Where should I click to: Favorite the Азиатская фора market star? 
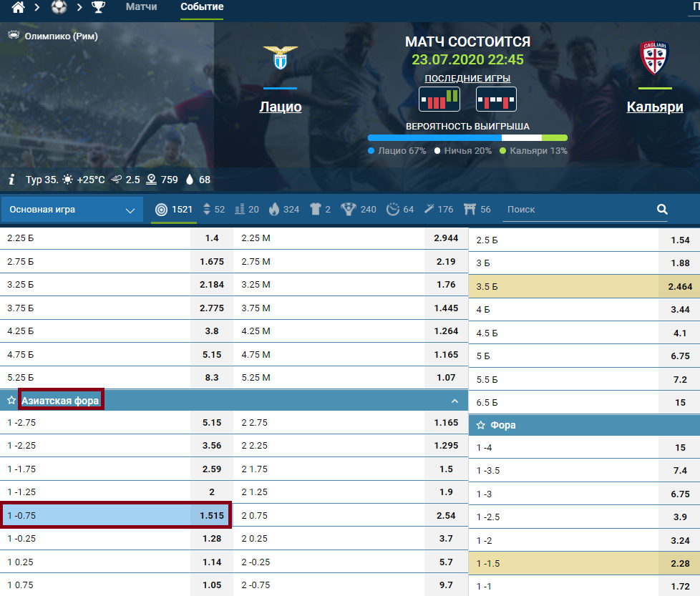11,401
